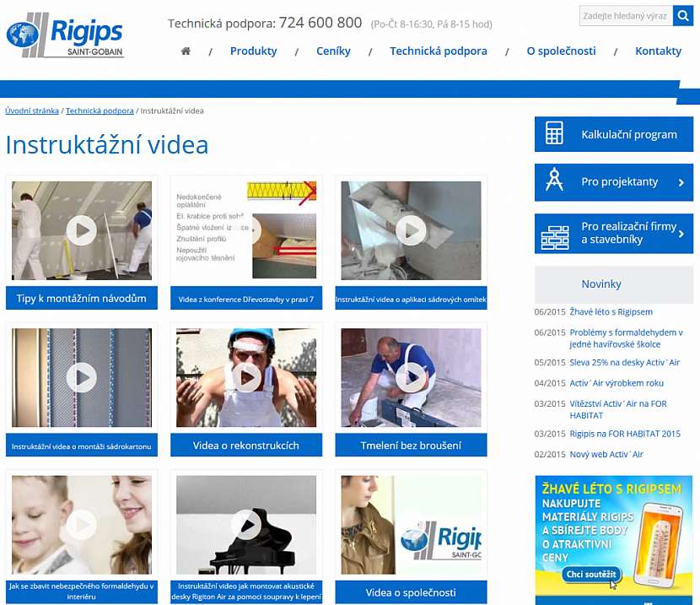The height and width of the screenshot is (605, 700).
Task: Open the Ceníky menu
Action: (x=333, y=51)
